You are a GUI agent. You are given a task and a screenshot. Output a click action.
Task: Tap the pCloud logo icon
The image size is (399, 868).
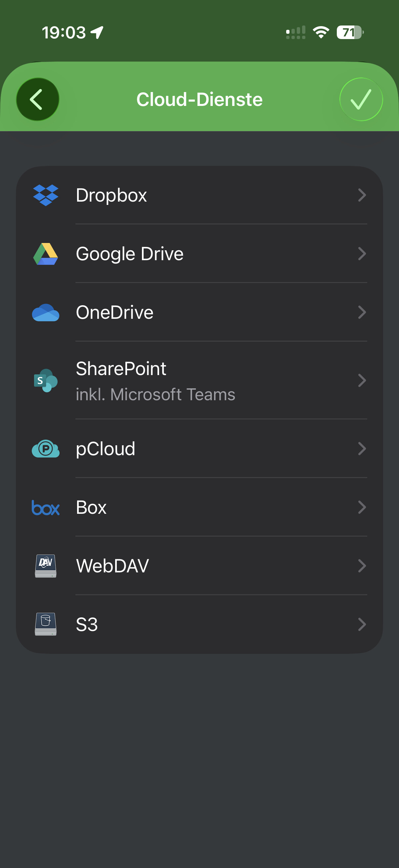[x=46, y=449]
